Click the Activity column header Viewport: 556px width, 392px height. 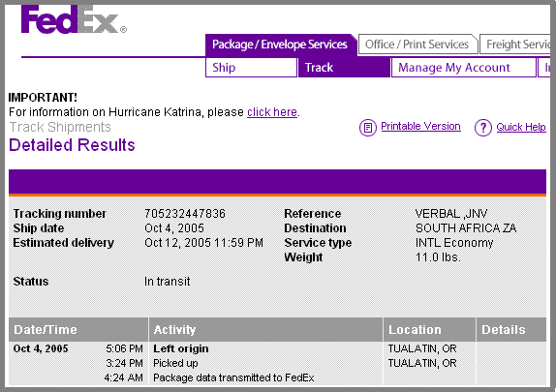266,330
